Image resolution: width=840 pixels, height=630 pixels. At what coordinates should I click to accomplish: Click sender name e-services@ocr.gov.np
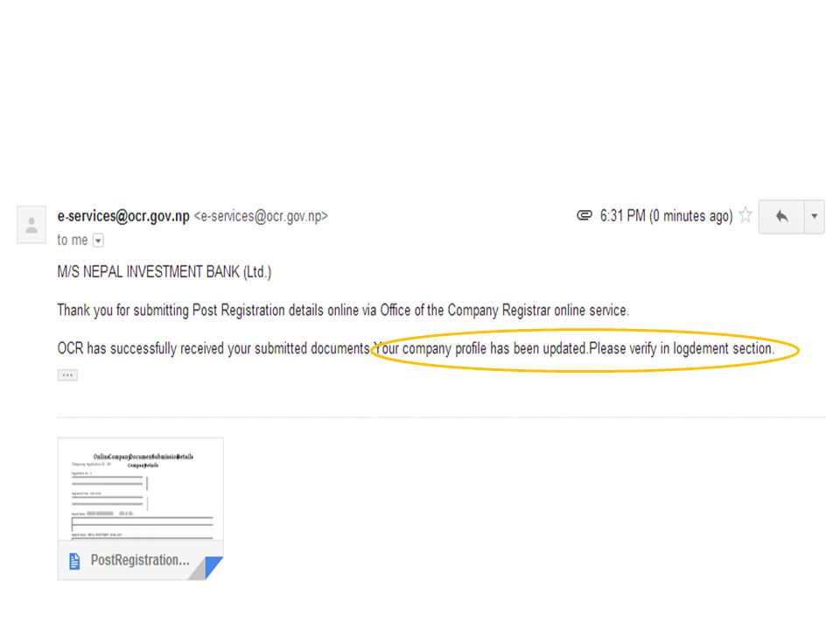[123, 216]
